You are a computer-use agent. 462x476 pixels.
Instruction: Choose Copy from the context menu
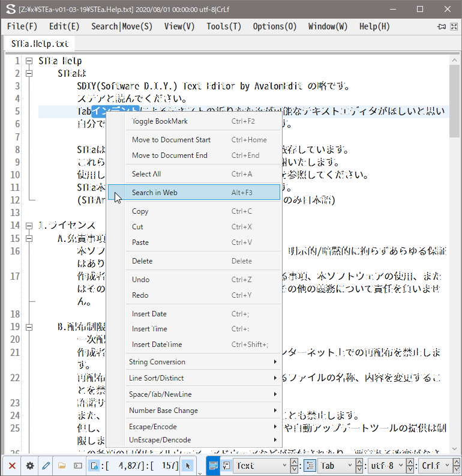pos(194,211)
